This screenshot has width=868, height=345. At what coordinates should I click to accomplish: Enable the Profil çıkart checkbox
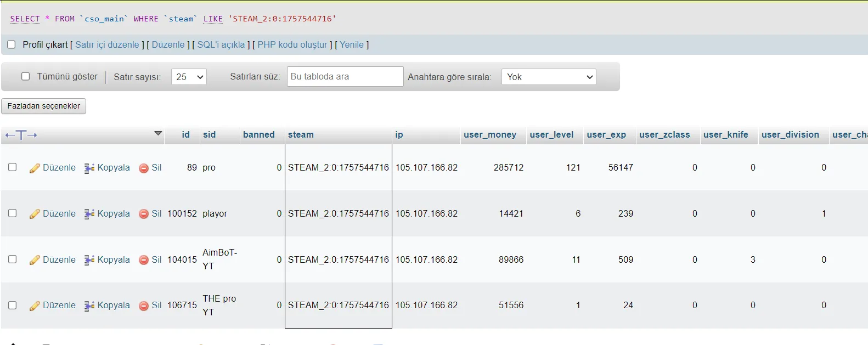[11, 44]
